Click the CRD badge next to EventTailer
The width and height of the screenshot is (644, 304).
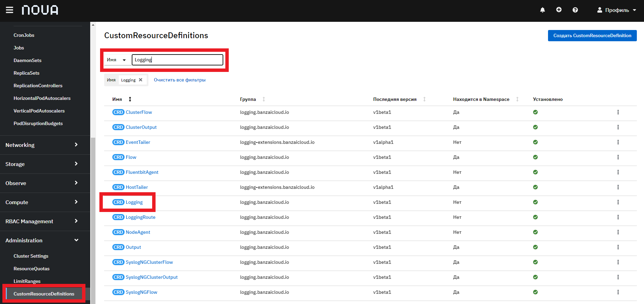118,142
